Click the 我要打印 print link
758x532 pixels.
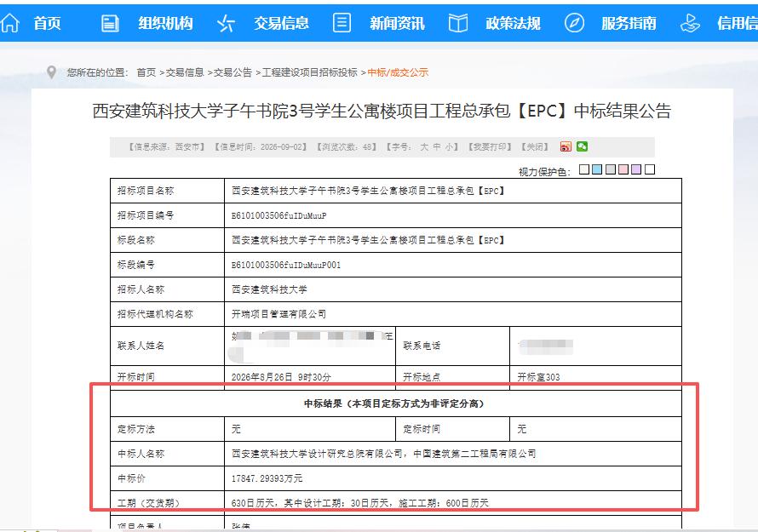489,147
